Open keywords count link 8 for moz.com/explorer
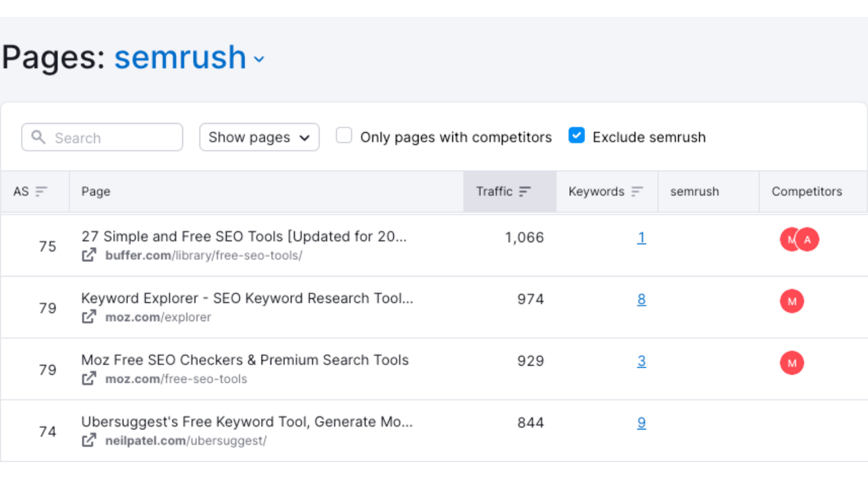The width and height of the screenshot is (868, 488). coord(641,299)
